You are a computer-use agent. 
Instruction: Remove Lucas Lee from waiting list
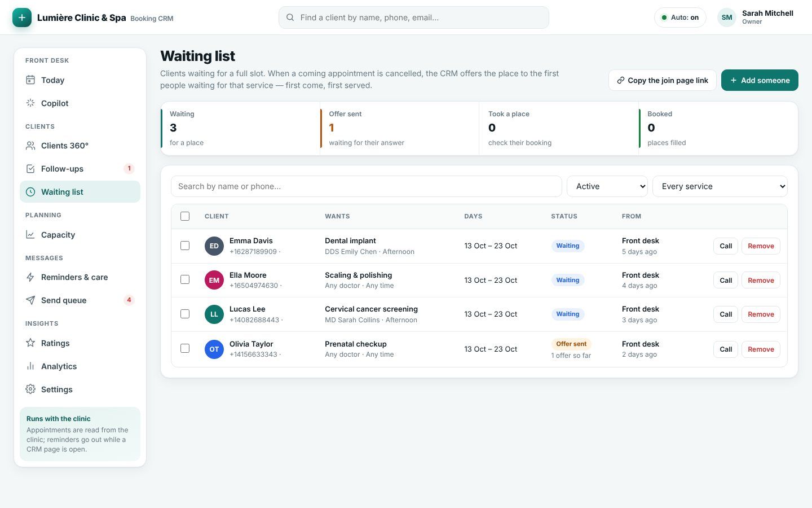[x=761, y=314]
